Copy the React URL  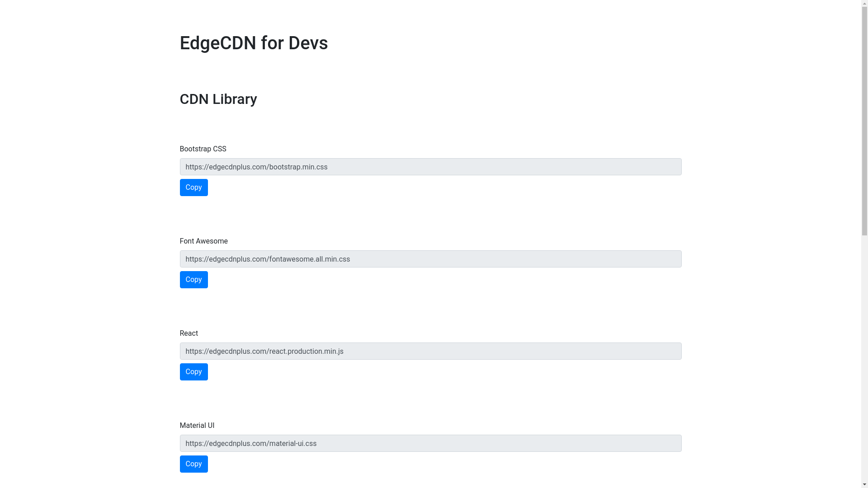click(193, 372)
